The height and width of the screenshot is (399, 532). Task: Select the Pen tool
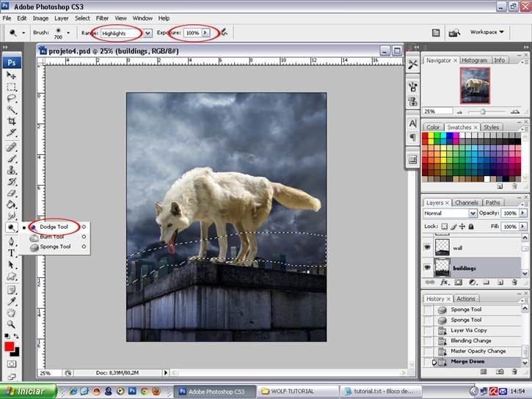point(11,241)
